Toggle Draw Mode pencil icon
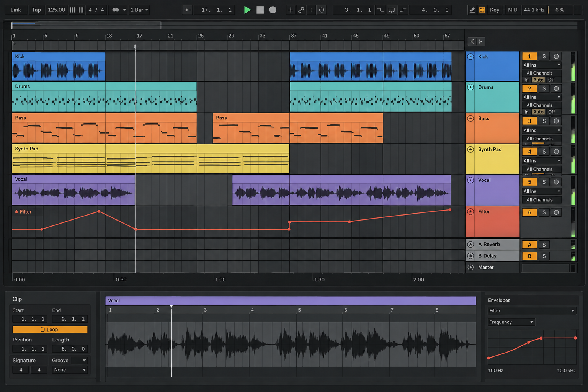The image size is (588, 392). point(472,10)
